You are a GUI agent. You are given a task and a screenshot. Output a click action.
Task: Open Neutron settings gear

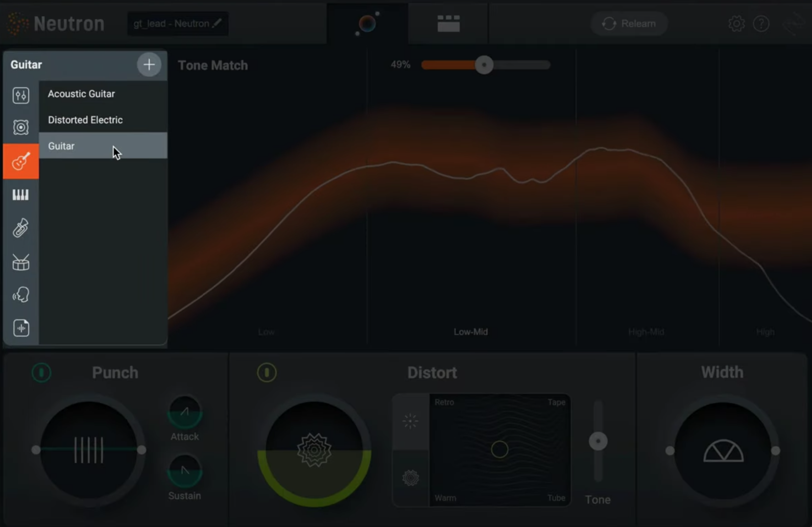click(x=736, y=23)
